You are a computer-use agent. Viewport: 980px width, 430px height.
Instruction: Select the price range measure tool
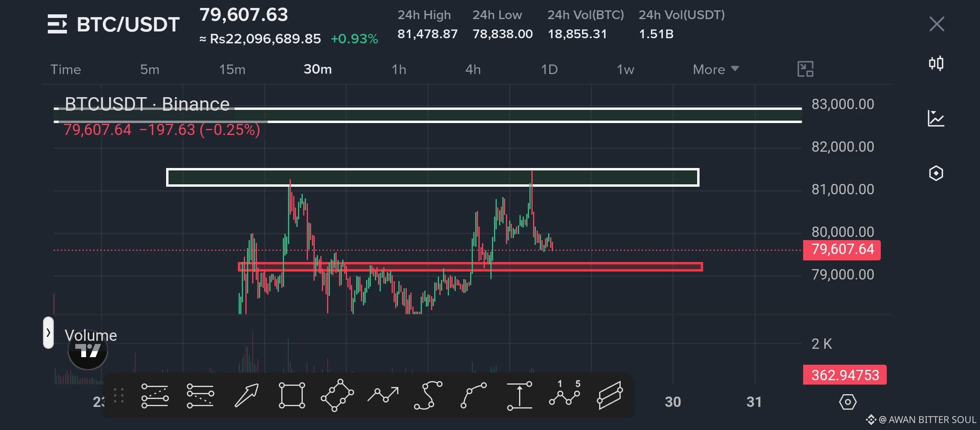coord(519,395)
